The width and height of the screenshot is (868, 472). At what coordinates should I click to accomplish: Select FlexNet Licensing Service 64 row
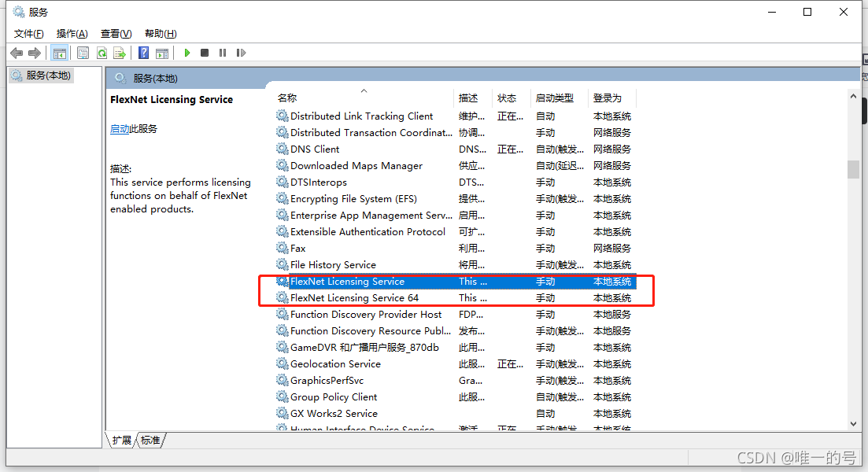[x=456, y=297]
